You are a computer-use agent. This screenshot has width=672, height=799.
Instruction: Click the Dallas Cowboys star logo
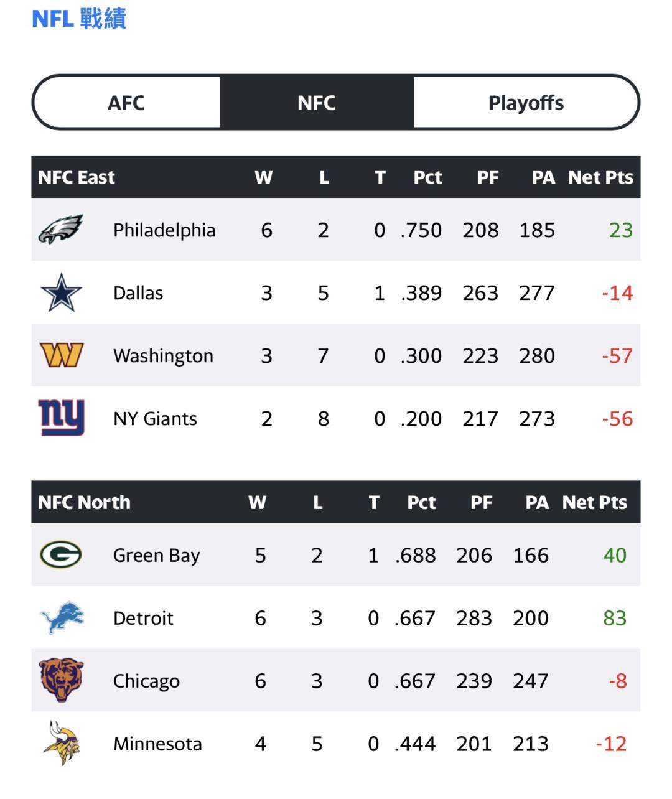pos(61,292)
